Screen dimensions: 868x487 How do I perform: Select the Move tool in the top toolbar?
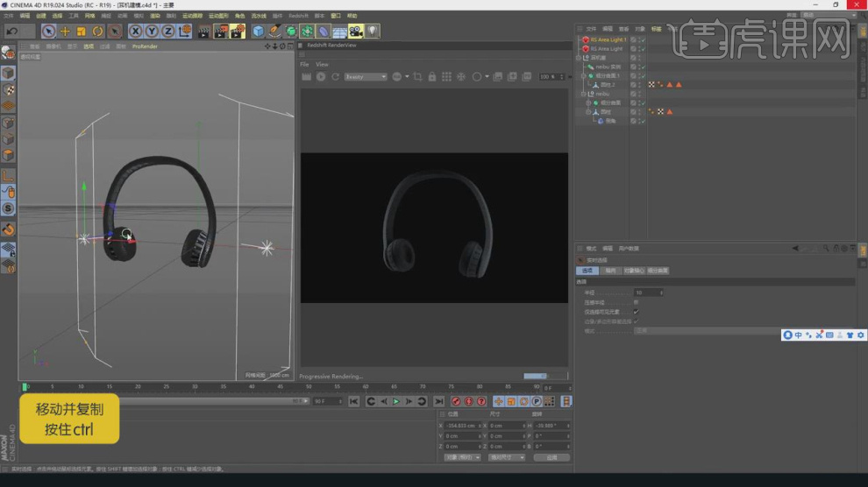coord(65,32)
